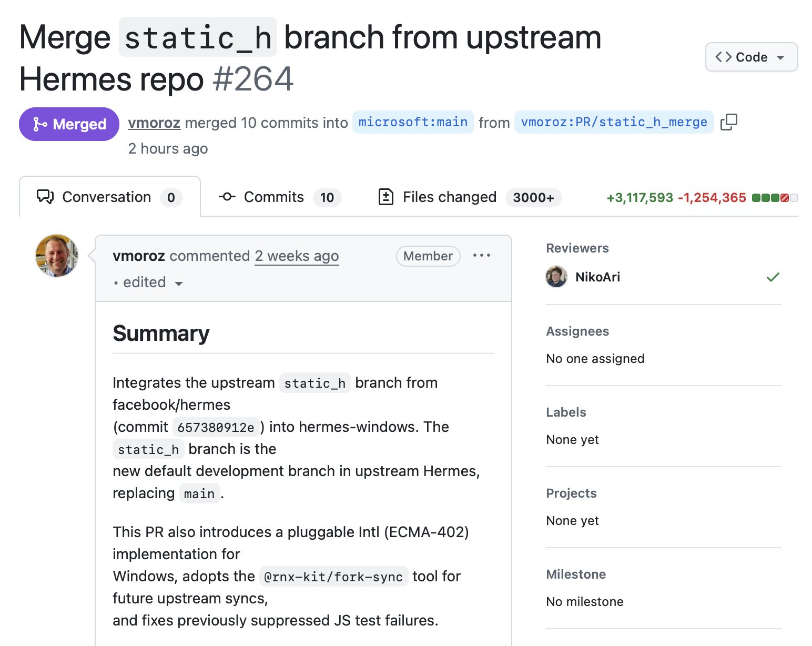
Task: Click the 'main' inline code in summary
Action: [199, 493]
